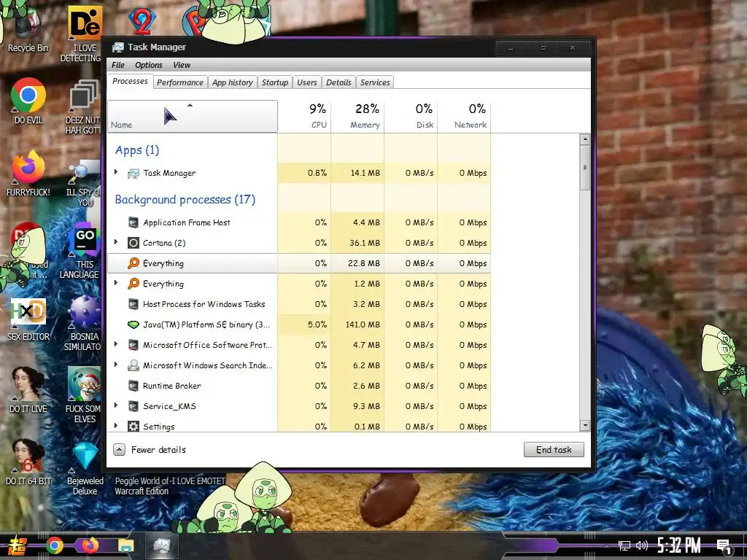Open the File menu
The height and width of the screenshot is (560, 747).
click(117, 65)
